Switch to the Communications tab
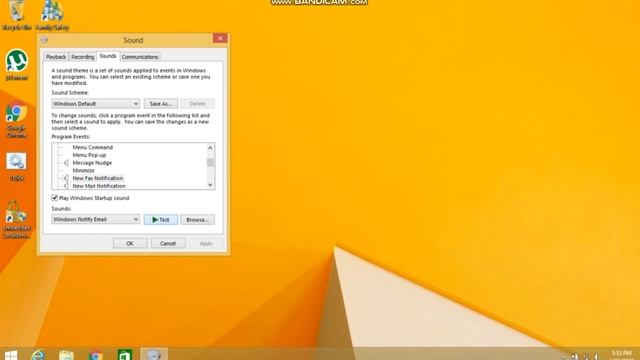This screenshot has width=640, height=360. pos(140,57)
